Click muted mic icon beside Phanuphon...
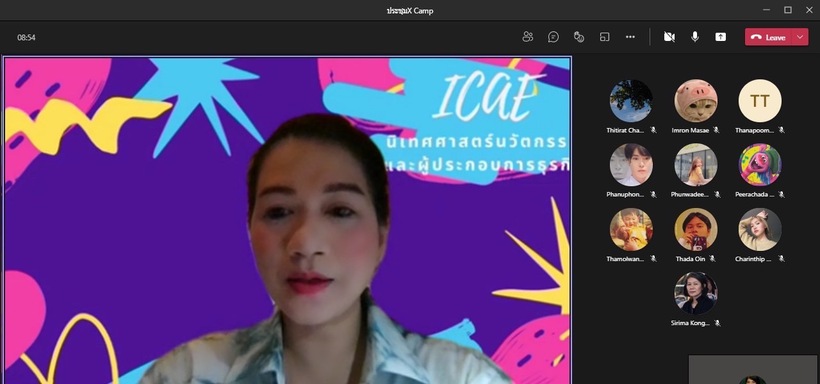The width and height of the screenshot is (820, 384). (x=653, y=195)
